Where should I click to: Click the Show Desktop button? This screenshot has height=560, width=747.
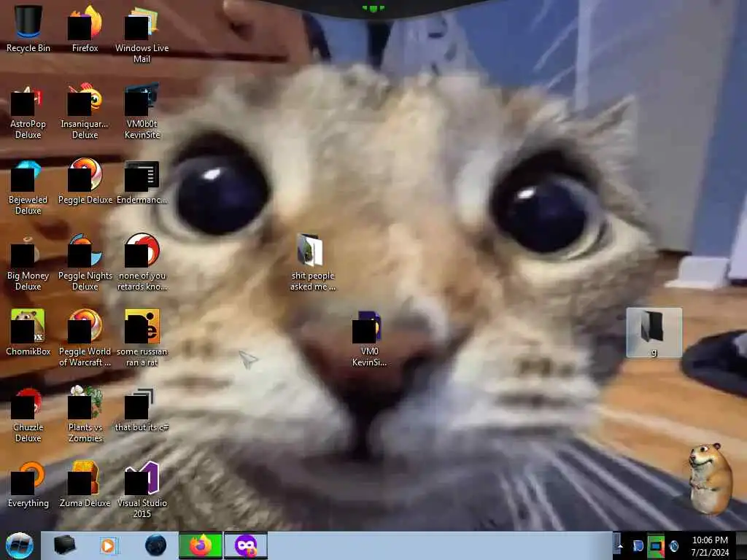pyautogui.click(x=742, y=545)
